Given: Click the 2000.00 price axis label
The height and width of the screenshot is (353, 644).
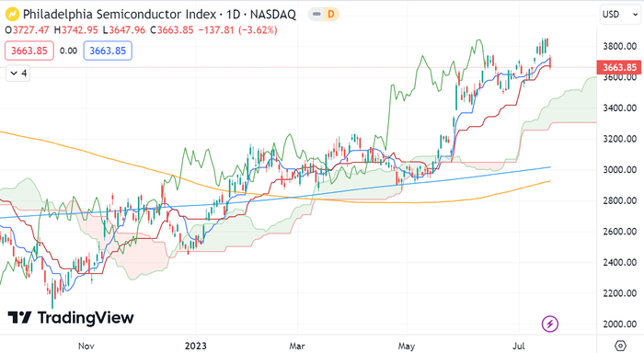Looking at the screenshot, I should coord(619,324).
